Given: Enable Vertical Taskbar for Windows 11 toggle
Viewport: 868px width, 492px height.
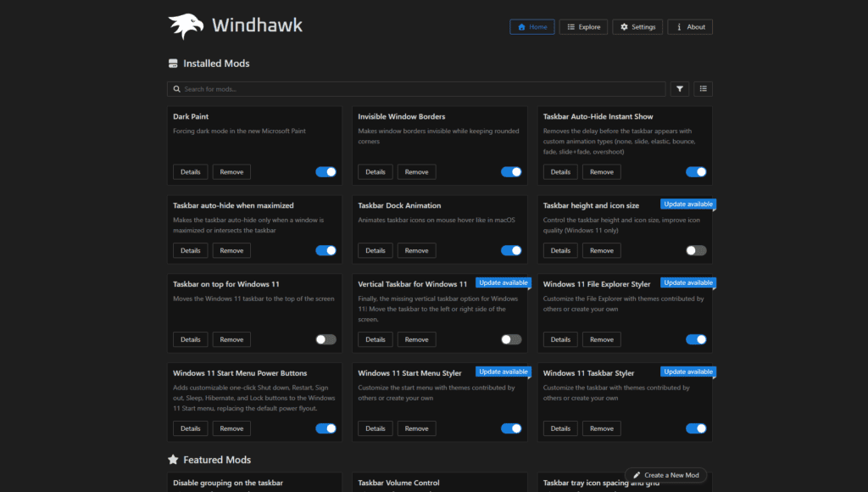Looking at the screenshot, I should coord(511,339).
